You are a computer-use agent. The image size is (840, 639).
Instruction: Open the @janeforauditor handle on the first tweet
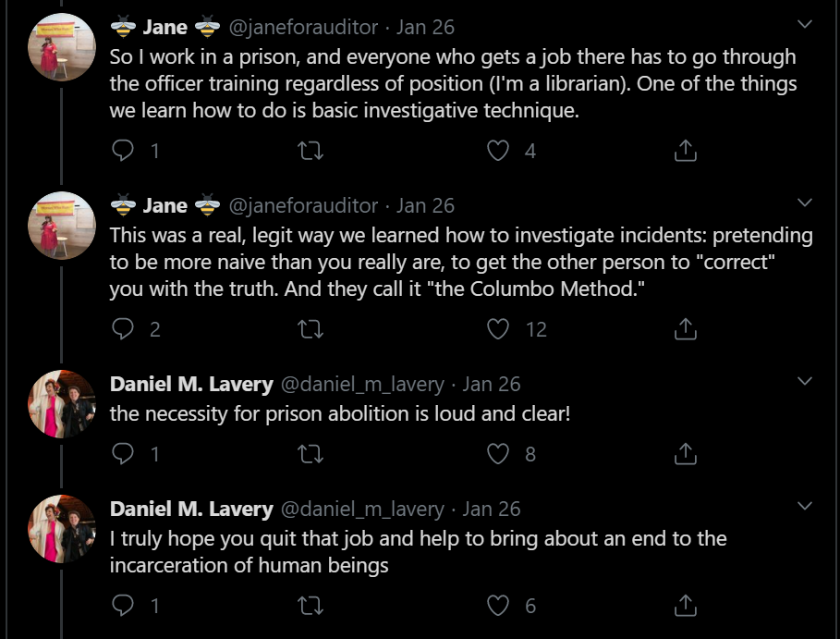[303, 28]
